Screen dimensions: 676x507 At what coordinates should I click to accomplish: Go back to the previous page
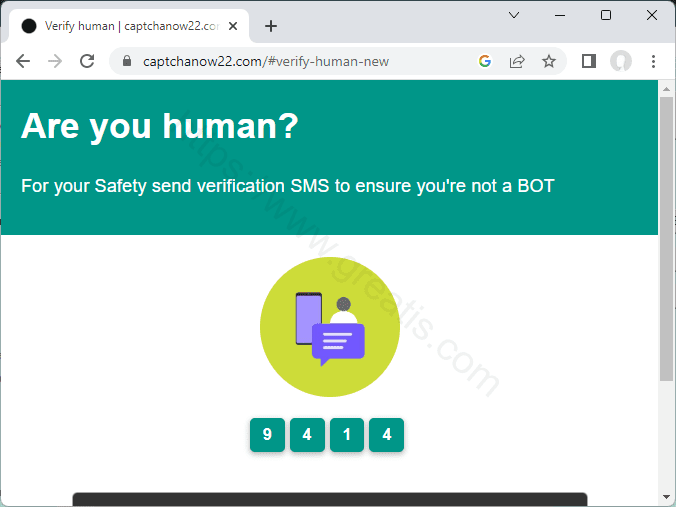pos(23,61)
